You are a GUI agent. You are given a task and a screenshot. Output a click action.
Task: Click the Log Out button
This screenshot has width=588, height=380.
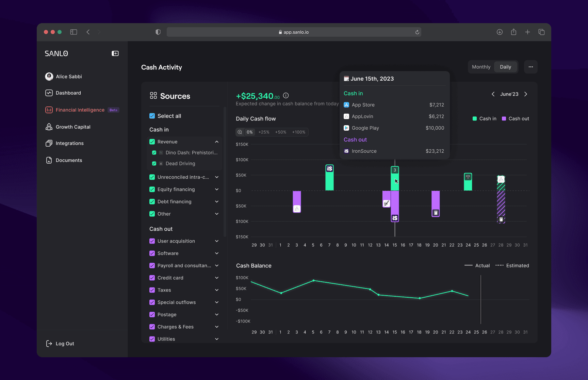[60, 344]
